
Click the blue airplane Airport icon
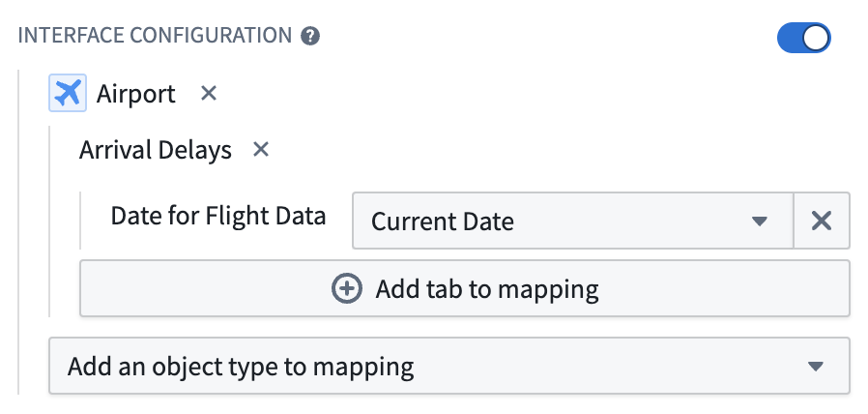coord(68,93)
